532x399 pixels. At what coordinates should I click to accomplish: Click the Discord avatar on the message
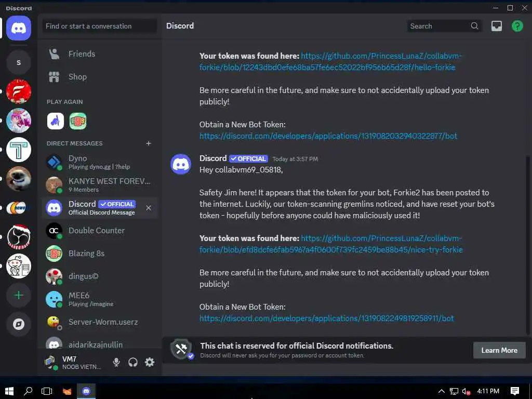point(181,164)
